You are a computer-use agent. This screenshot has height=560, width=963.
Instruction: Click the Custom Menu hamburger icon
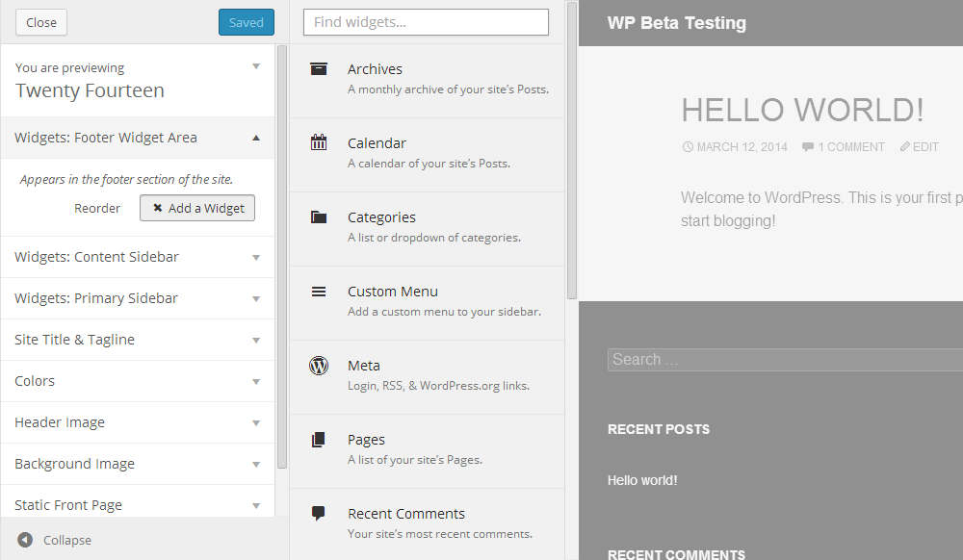(x=319, y=292)
